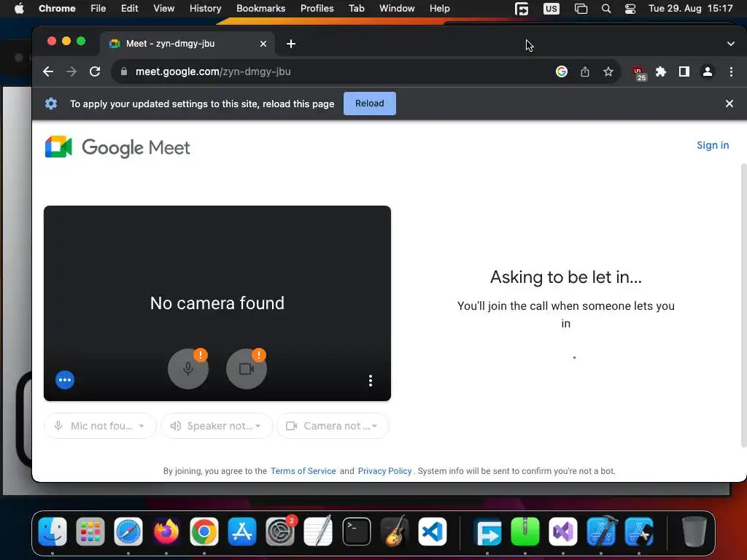Reload page using toolbar refresh icon
Screen dimensions: 747x560
(x=95, y=71)
